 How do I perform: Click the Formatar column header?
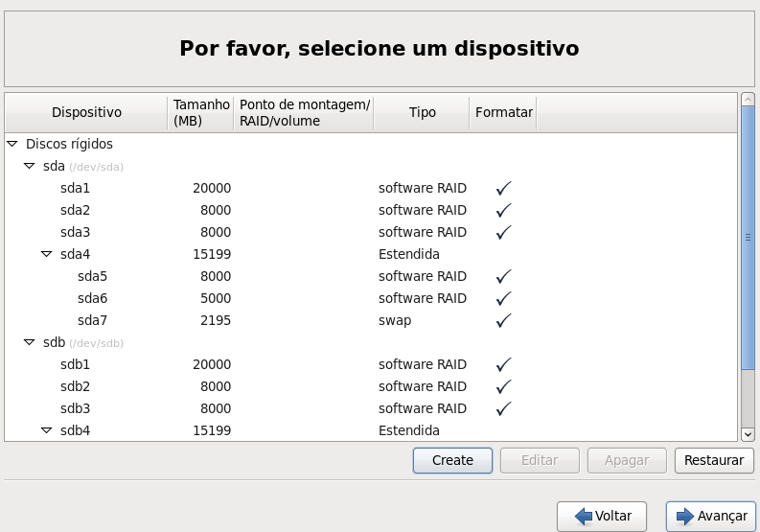tap(503, 112)
